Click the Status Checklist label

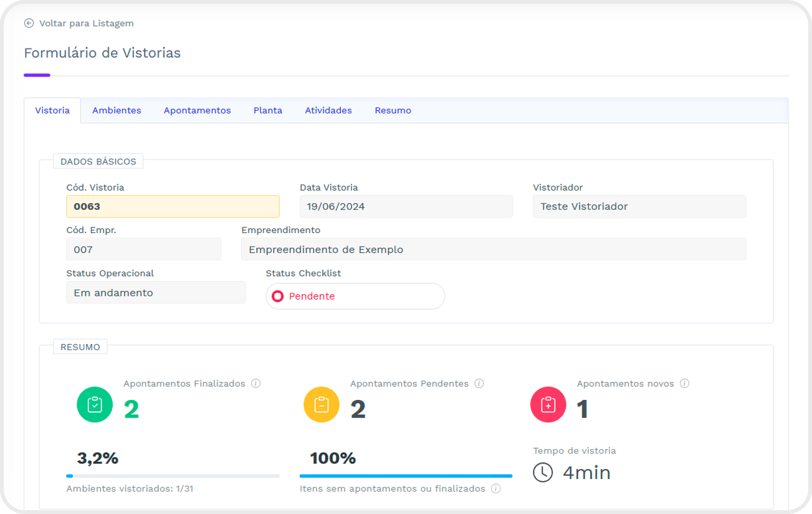[x=303, y=274]
